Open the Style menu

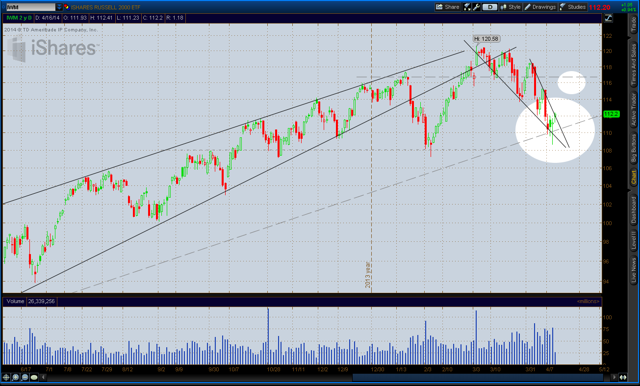click(x=511, y=7)
